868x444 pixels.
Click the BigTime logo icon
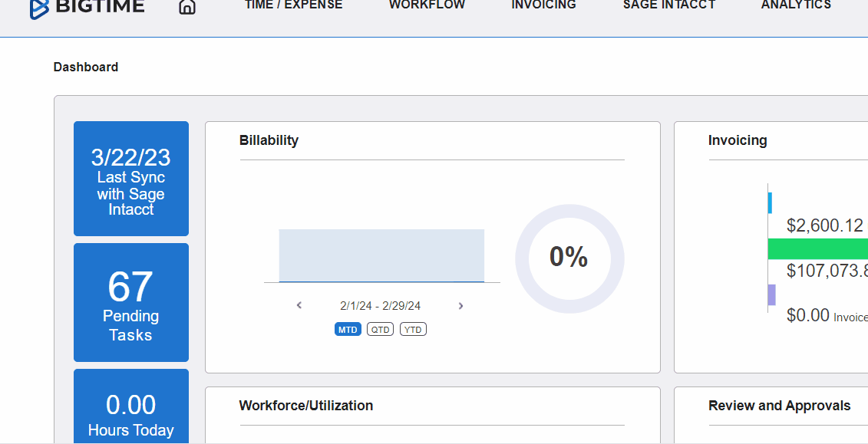[40, 8]
